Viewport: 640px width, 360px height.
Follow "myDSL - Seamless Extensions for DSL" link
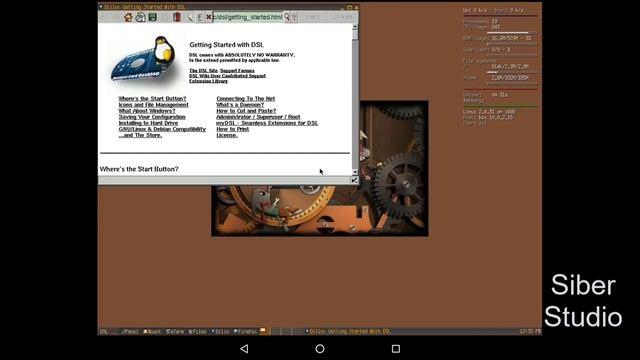tap(267, 123)
